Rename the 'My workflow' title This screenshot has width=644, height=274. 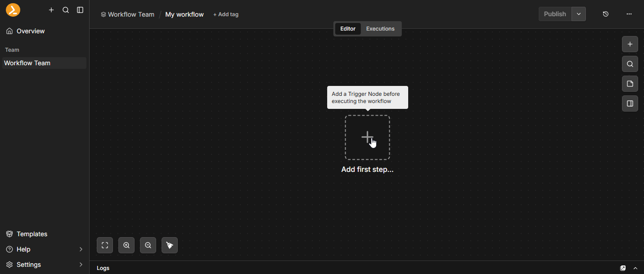point(185,14)
